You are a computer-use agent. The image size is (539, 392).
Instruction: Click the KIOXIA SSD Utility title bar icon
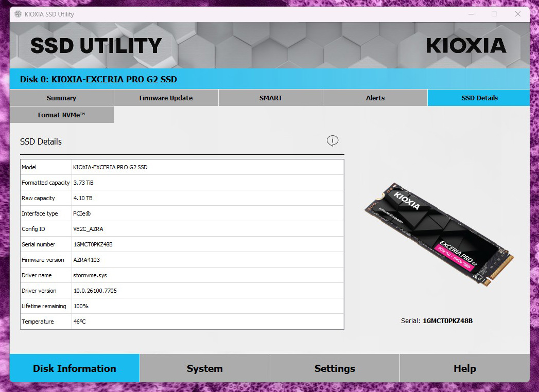18,14
